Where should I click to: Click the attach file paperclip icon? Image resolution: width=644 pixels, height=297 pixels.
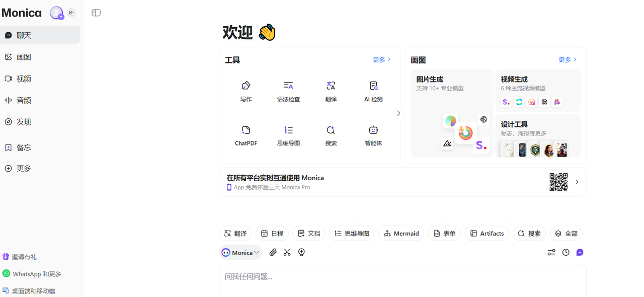tap(273, 252)
